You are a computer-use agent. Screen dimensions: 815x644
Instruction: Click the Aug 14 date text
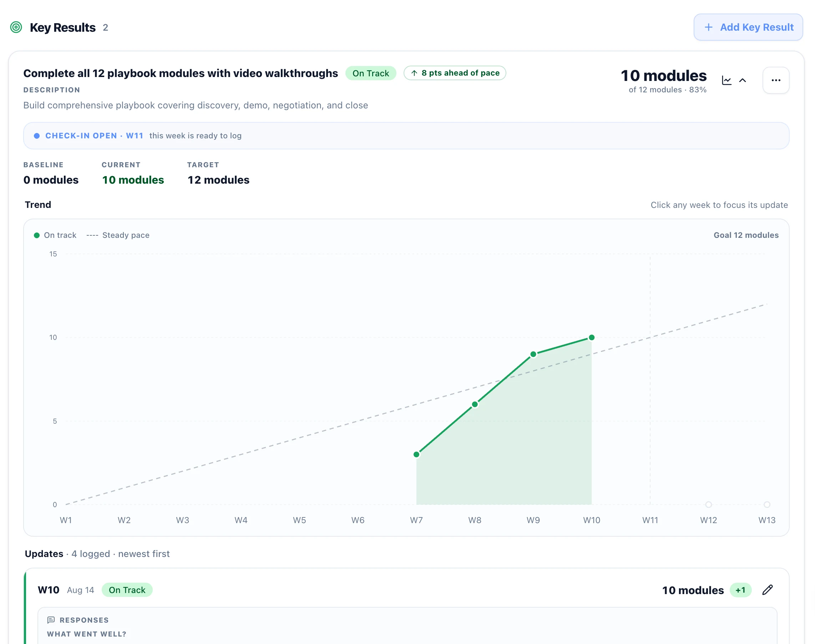point(80,590)
